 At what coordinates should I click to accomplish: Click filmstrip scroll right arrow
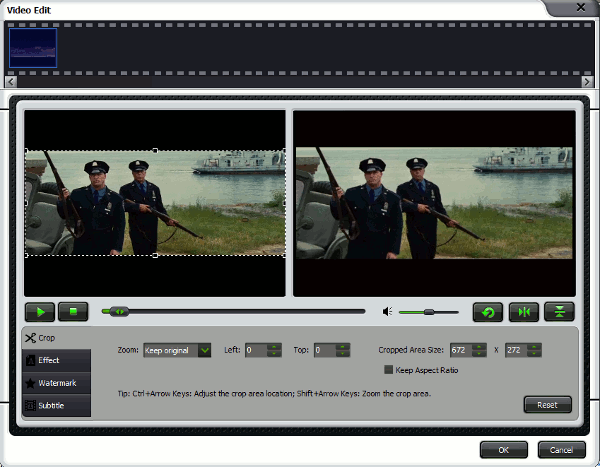click(587, 82)
